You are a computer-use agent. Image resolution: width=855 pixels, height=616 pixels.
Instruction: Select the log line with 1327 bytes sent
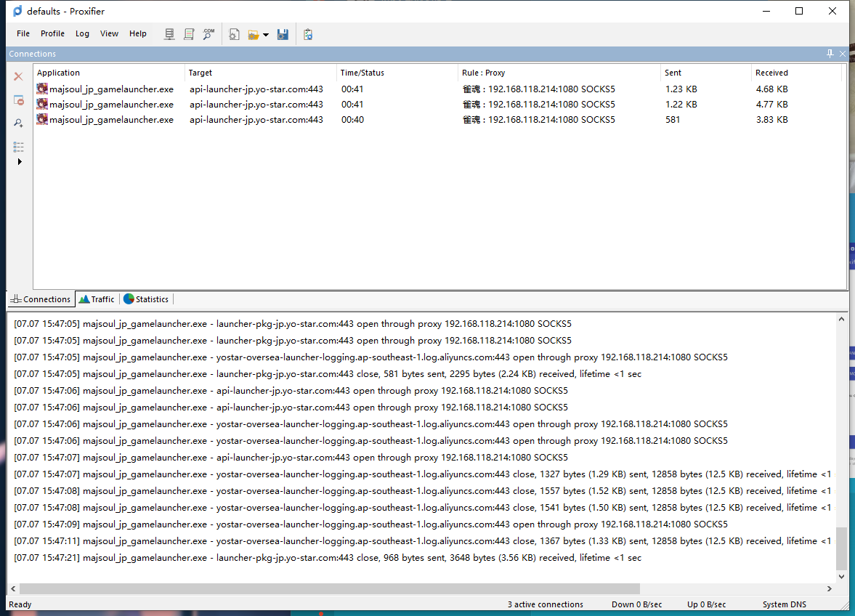point(423,474)
